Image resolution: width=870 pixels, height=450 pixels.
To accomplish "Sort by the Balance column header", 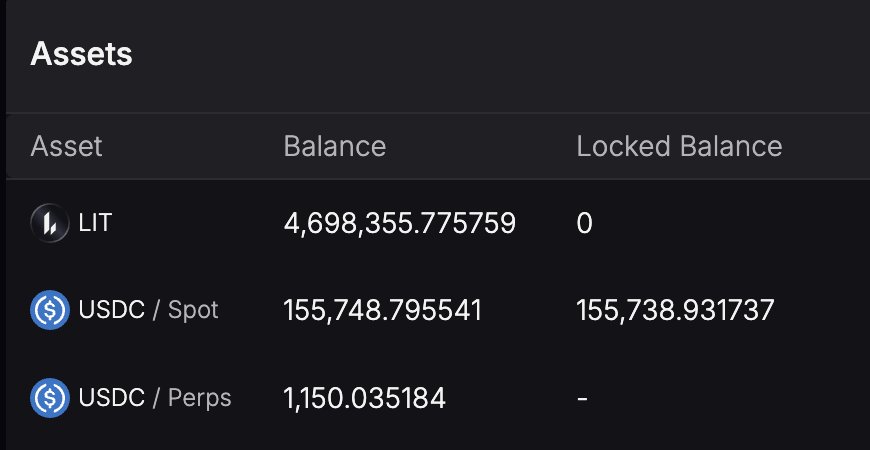I will [x=335, y=147].
